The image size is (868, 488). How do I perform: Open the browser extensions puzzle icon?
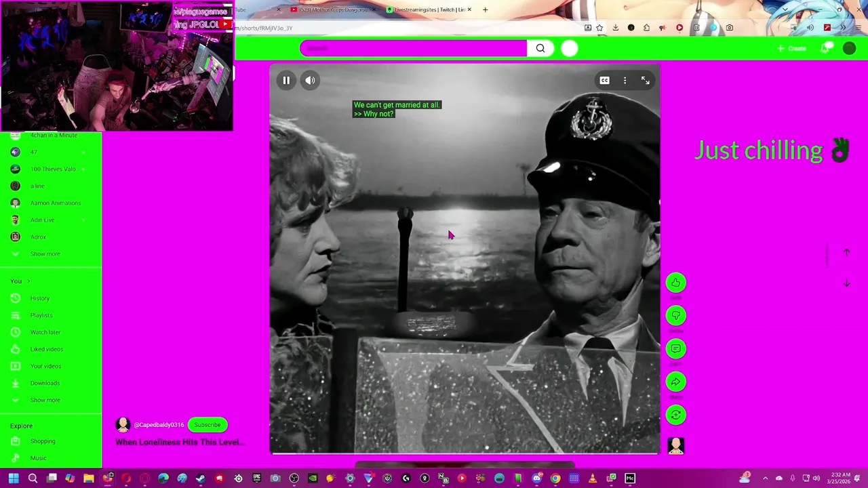point(646,28)
